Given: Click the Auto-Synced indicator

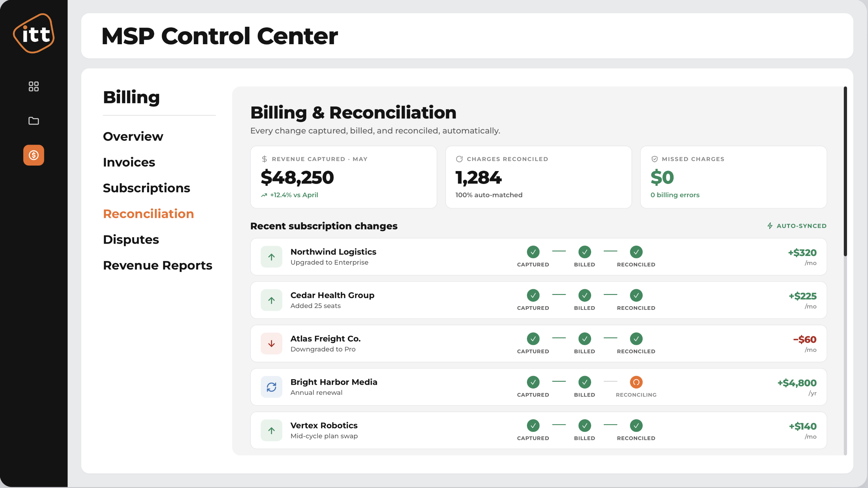Looking at the screenshot, I should (797, 226).
